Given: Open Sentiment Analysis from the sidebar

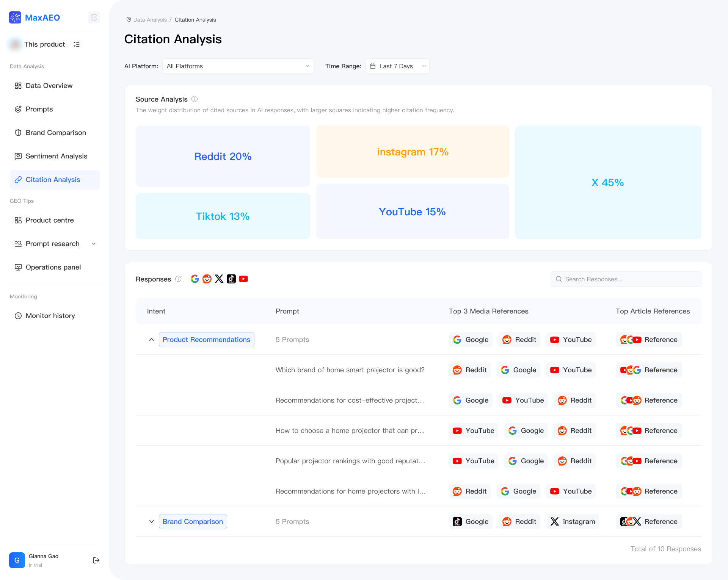Looking at the screenshot, I should pos(56,156).
